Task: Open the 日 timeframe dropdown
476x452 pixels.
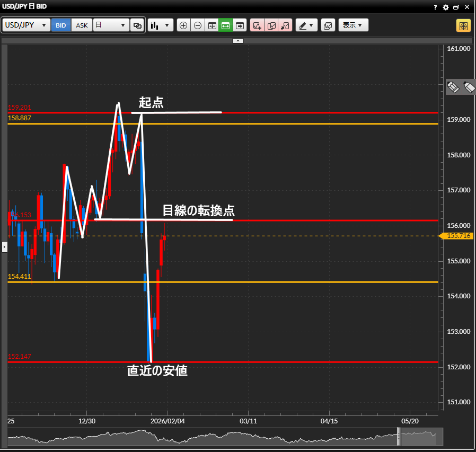Action: tap(111, 25)
